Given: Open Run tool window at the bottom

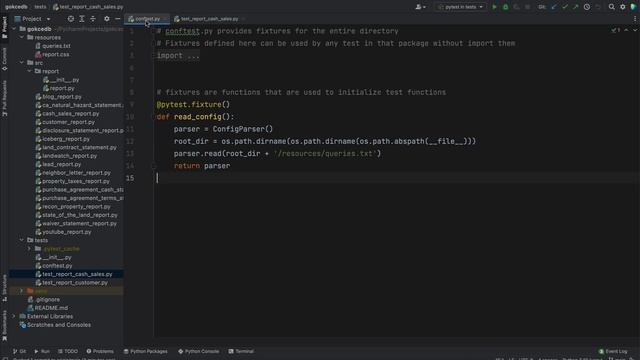Looking at the screenshot, I should (42, 351).
